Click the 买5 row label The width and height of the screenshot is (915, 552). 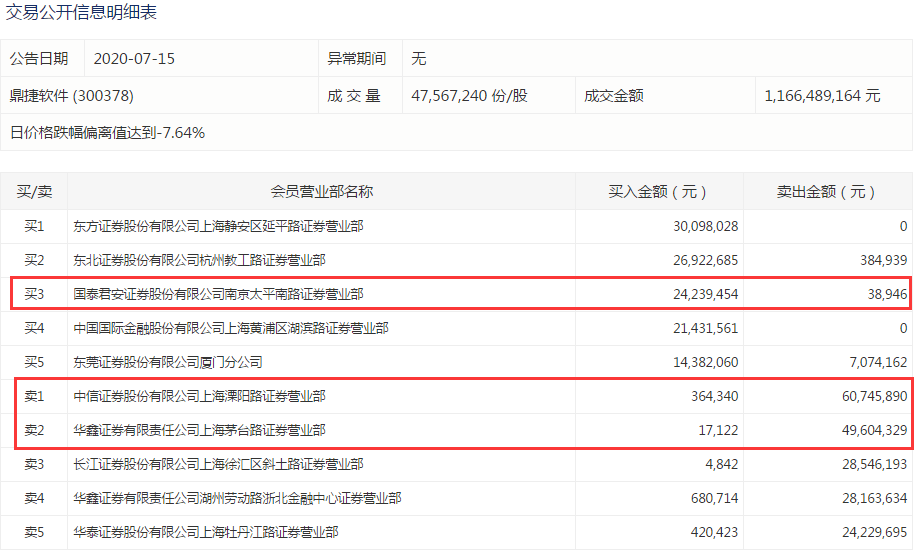(34, 362)
